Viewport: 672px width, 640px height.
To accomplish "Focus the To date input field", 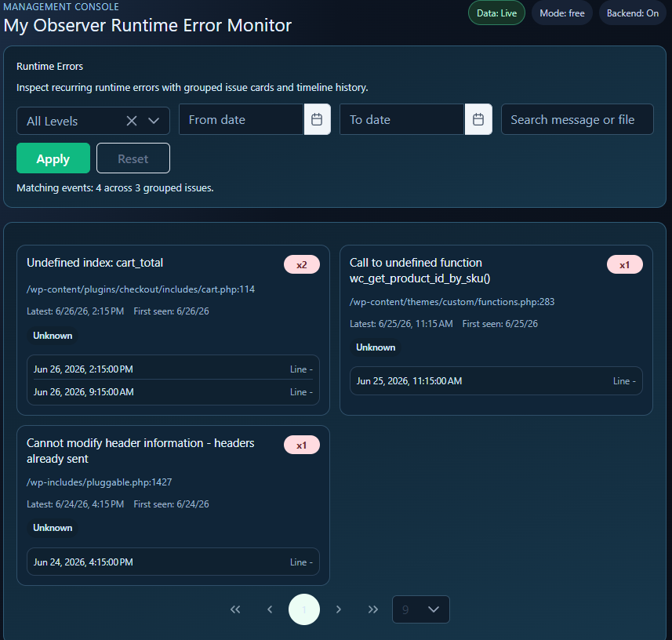I will click(402, 119).
